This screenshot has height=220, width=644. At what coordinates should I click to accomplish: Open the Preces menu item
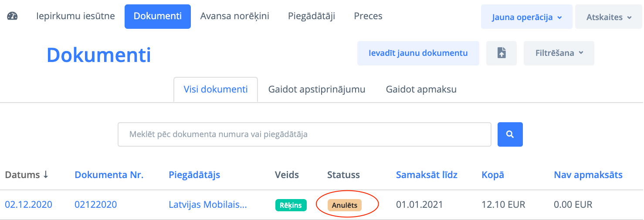coord(368,16)
